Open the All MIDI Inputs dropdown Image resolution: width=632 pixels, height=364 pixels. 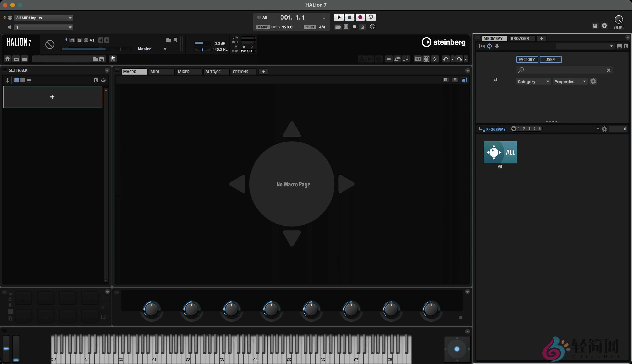click(43, 18)
